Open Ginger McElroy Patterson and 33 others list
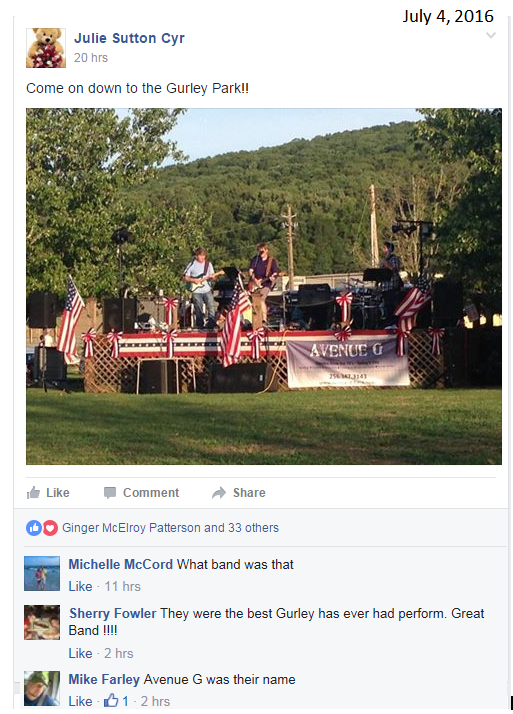This screenshot has width=513, height=714. tap(170, 528)
